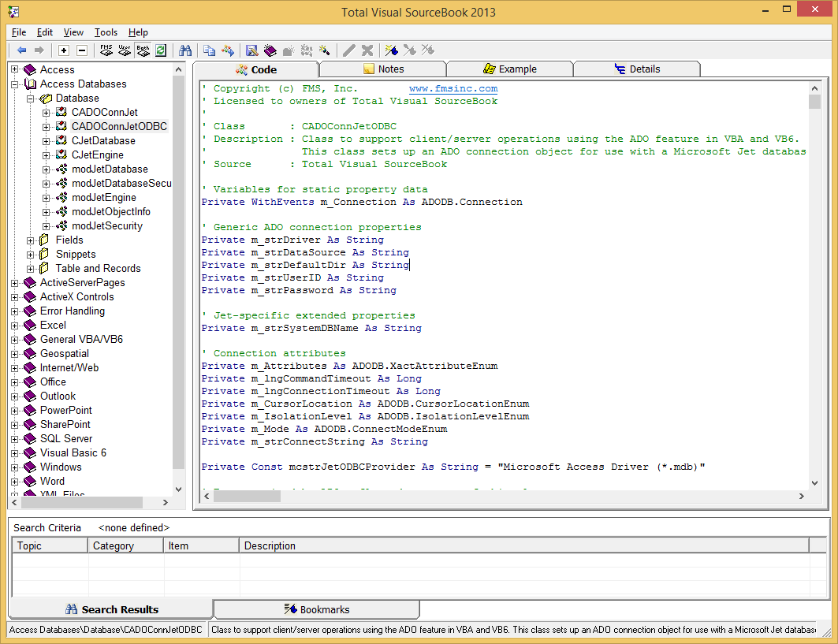
Task: Open the Search Results tab
Action: pyautogui.click(x=111, y=609)
